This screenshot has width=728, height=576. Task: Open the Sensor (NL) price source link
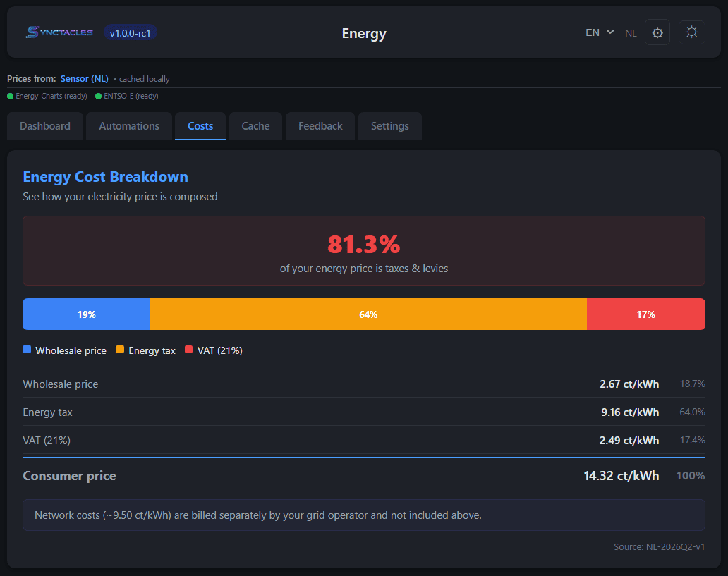(84, 78)
